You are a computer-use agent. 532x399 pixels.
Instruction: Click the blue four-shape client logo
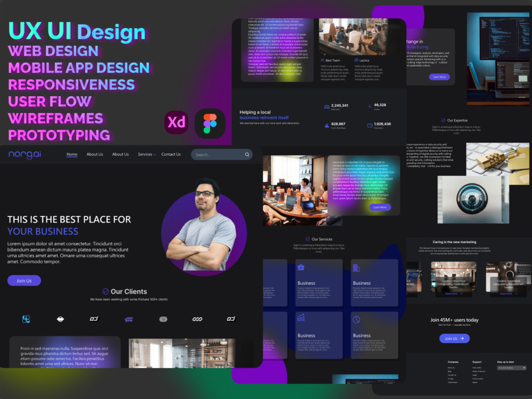(26, 319)
